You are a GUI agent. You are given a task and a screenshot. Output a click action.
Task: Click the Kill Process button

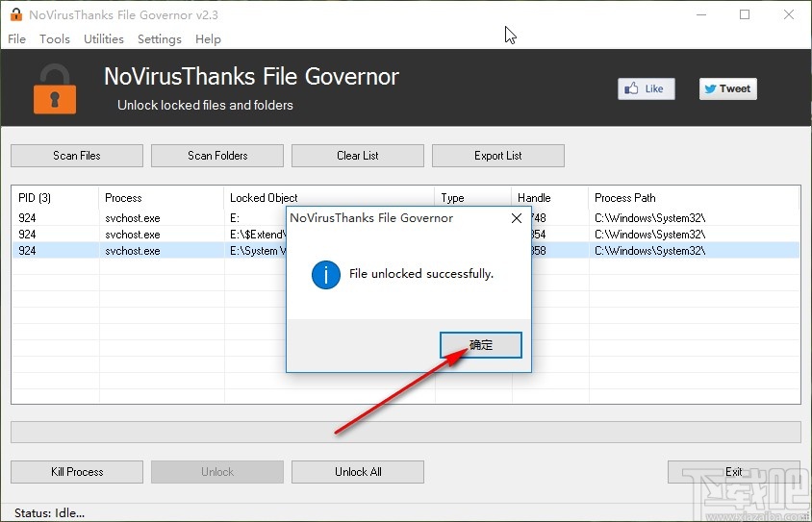(x=77, y=472)
